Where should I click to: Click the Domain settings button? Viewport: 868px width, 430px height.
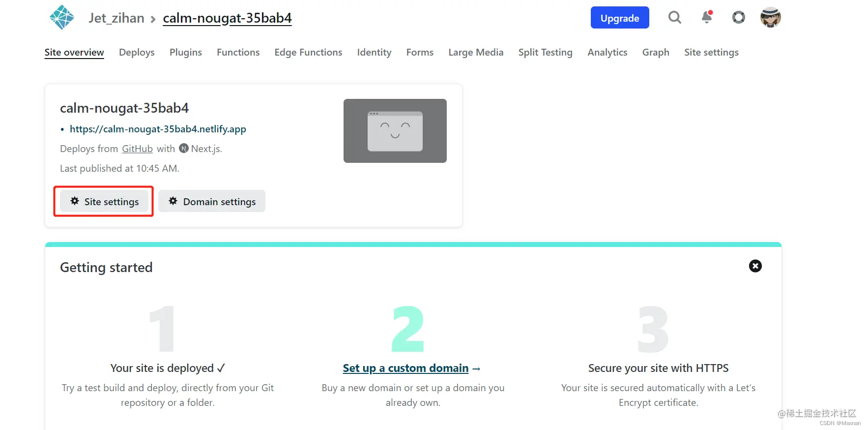[212, 201]
